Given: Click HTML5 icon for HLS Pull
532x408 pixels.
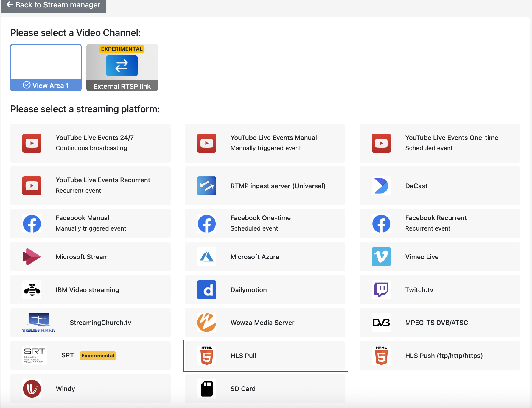Looking at the screenshot, I should click(x=207, y=356).
